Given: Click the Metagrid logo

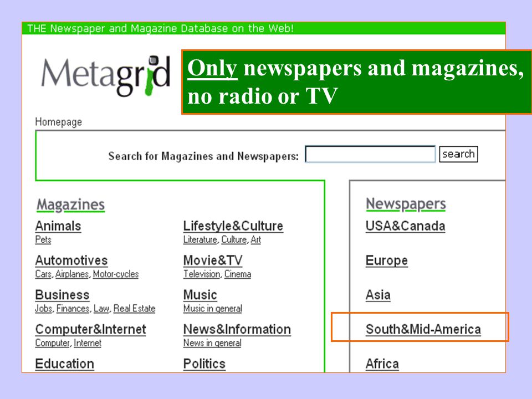Looking at the screenshot, I should pos(105,75).
